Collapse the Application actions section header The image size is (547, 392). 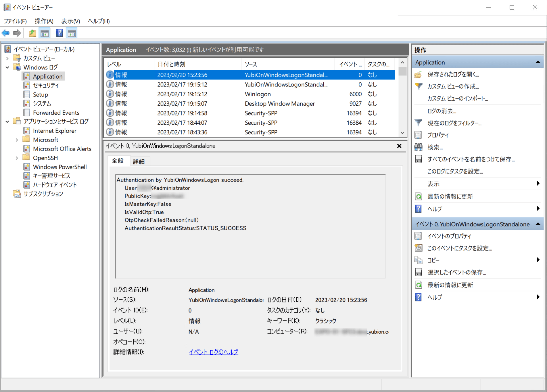coord(538,62)
